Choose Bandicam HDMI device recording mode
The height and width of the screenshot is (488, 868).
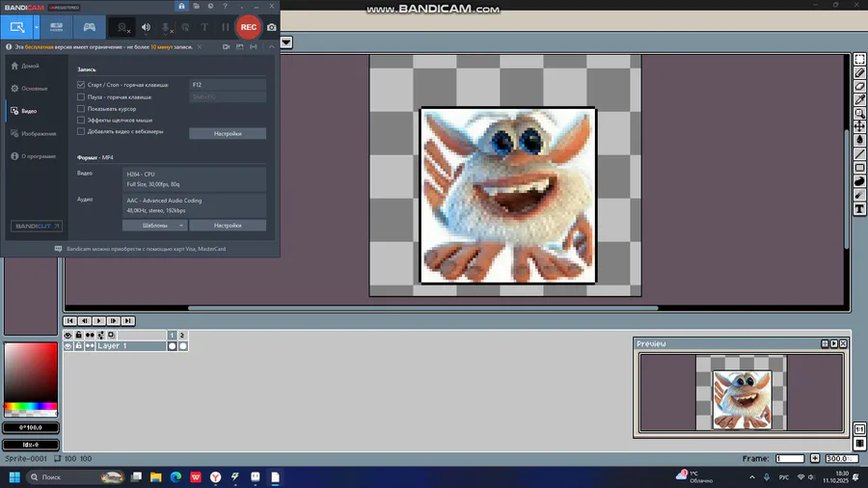coord(56,27)
